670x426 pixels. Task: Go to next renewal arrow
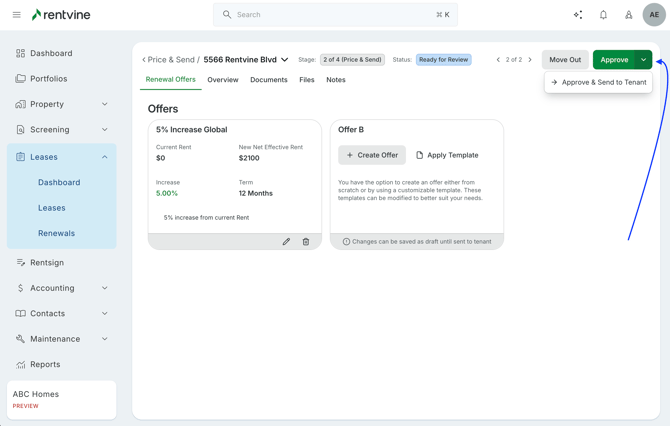click(x=530, y=60)
